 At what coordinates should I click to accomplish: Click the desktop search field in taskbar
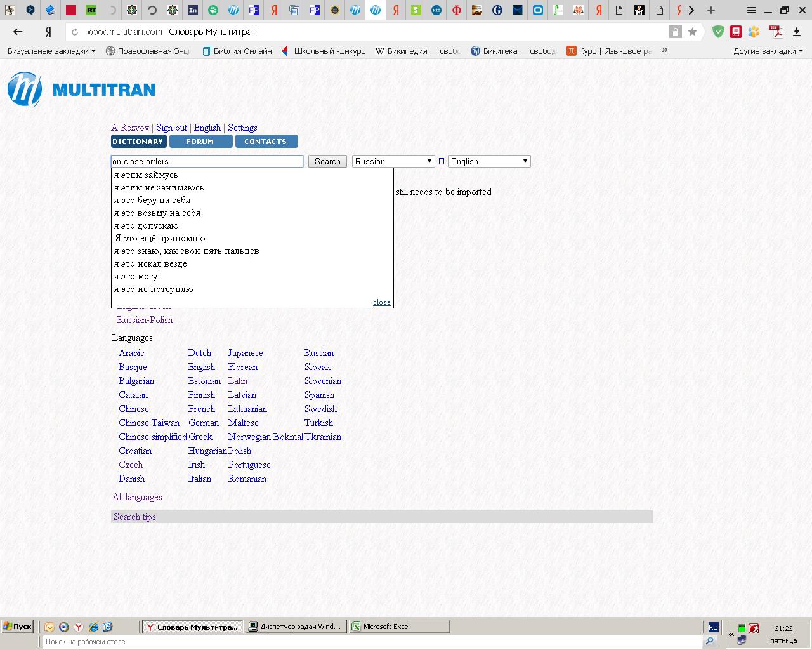(x=372, y=642)
